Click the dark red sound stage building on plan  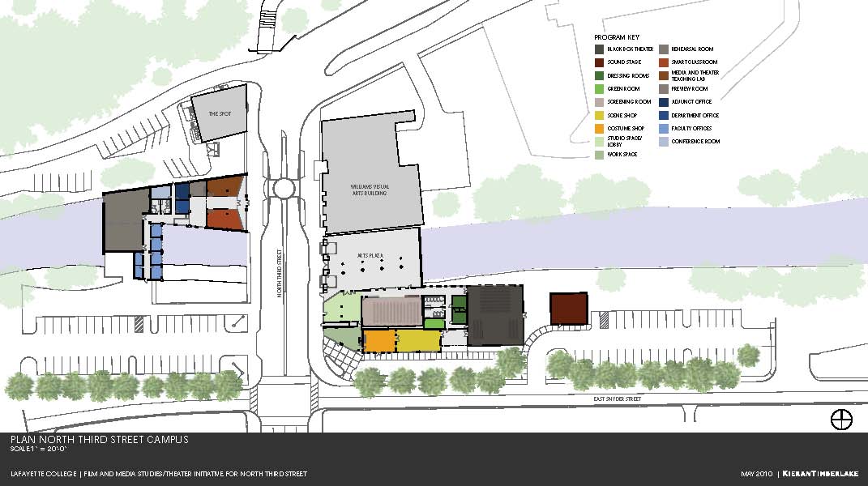tap(568, 309)
